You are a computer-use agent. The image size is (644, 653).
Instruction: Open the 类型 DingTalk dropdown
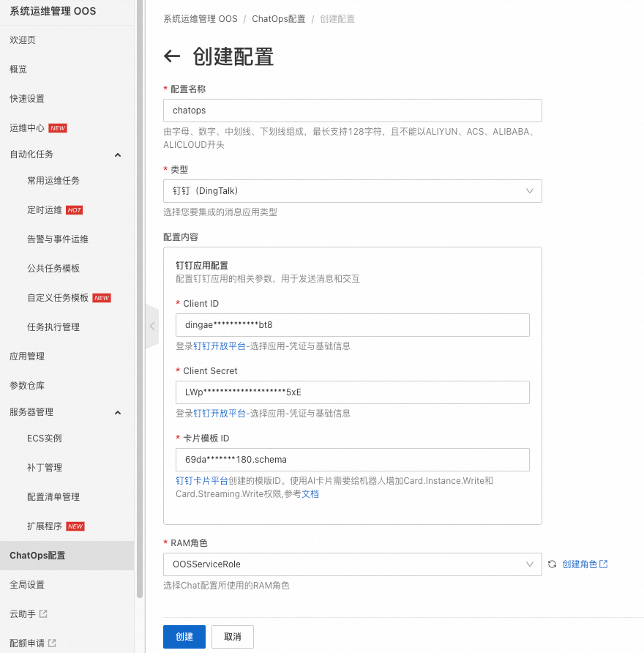click(x=352, y=191)
